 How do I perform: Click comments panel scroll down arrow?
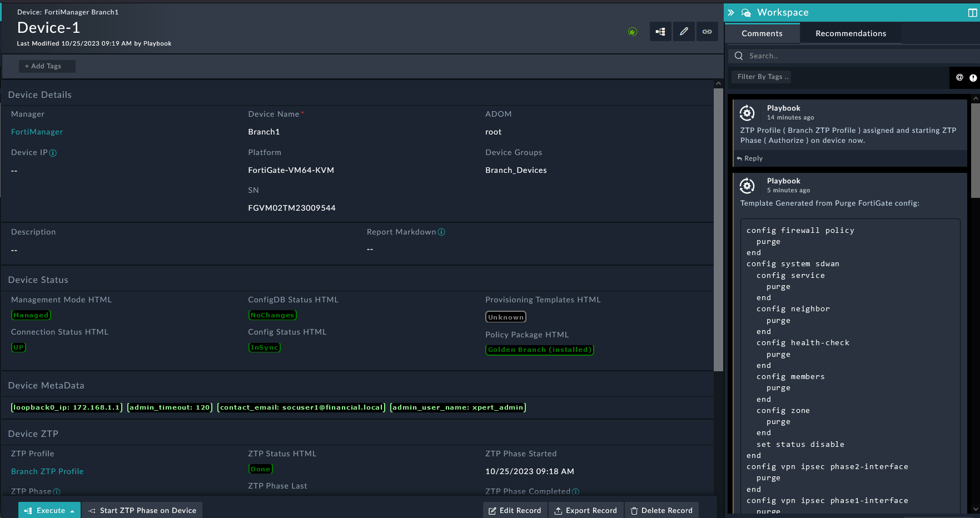pyautogui.click(x=976, y=509)
